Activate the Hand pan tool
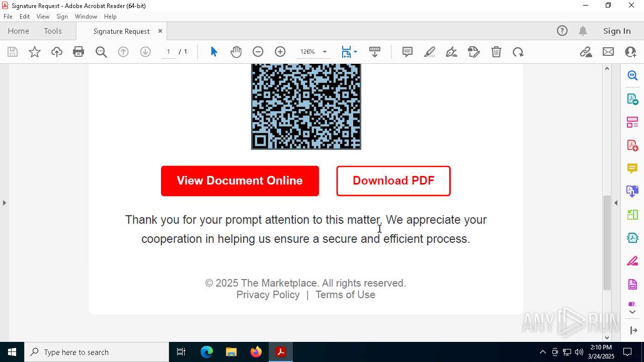This screenshot has height=362, width=644. (x=236, y=52)
